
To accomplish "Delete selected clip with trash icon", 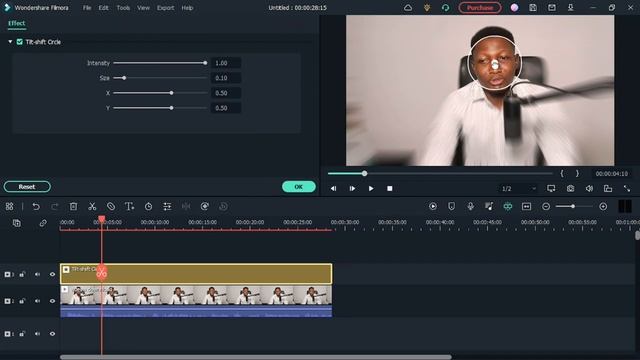I will pos(73,207).
